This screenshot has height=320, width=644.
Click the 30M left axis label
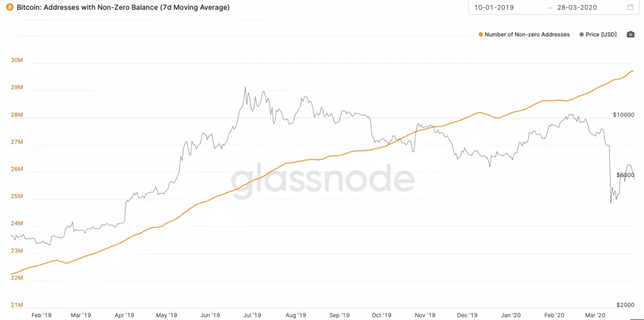point(17,61)
